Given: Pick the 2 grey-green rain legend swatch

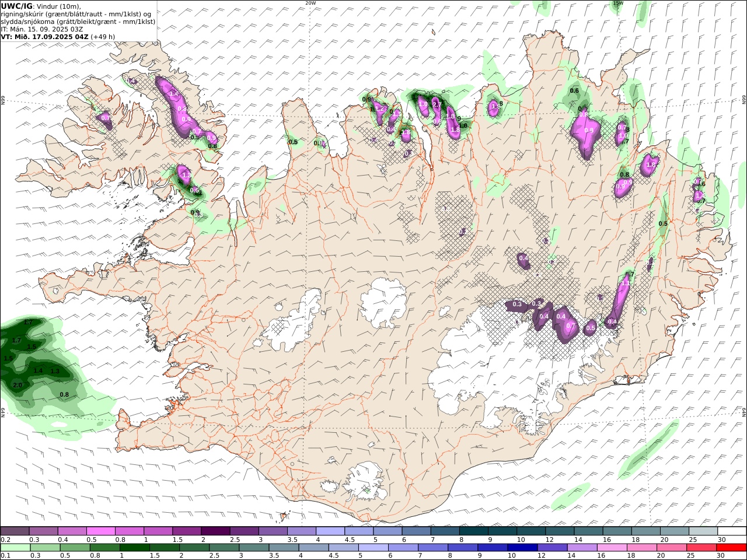Looking at the screenshot, I should tap(194, 547).
